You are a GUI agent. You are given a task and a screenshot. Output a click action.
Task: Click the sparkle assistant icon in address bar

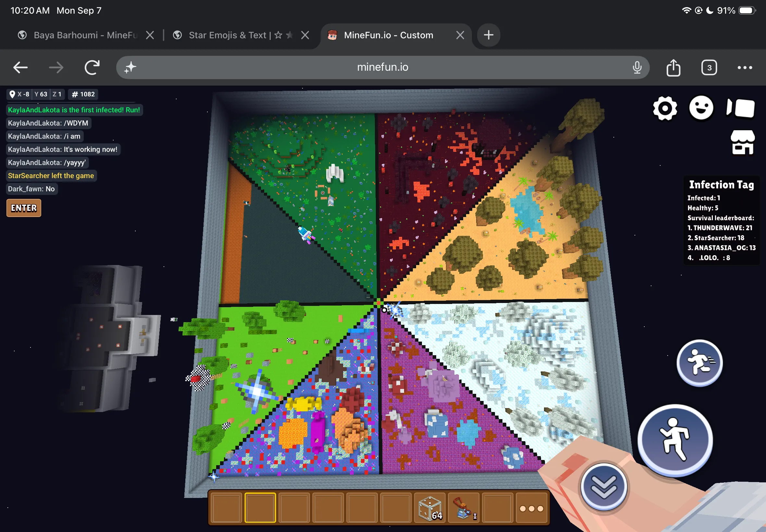pos(130,68)
